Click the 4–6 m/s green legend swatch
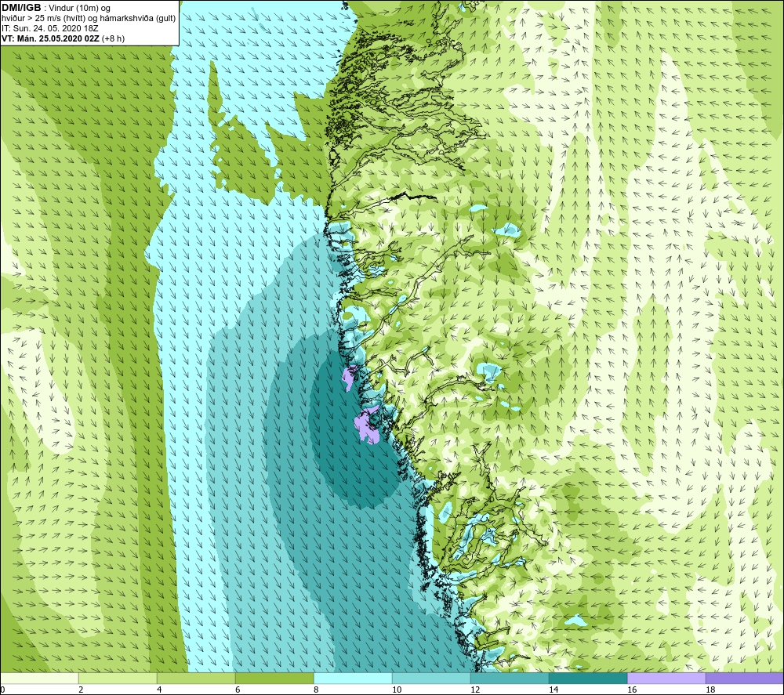Image resolution: width=784 pixels, height=695 pixels. (x=196, y=678)
